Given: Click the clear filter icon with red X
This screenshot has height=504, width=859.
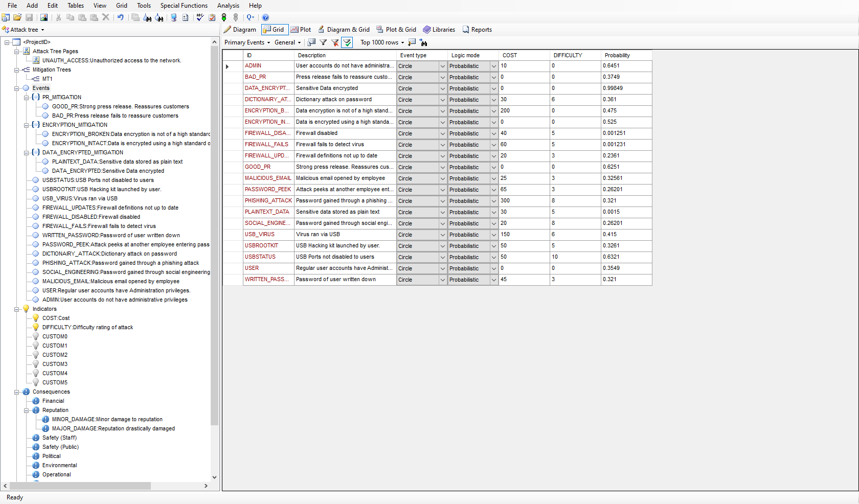Looking at the screenshot, I should (335, 42).
